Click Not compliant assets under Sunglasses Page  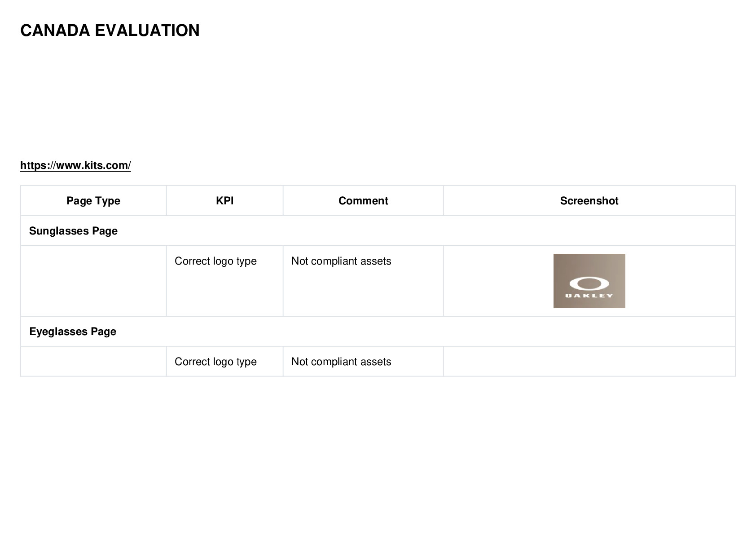341,261
